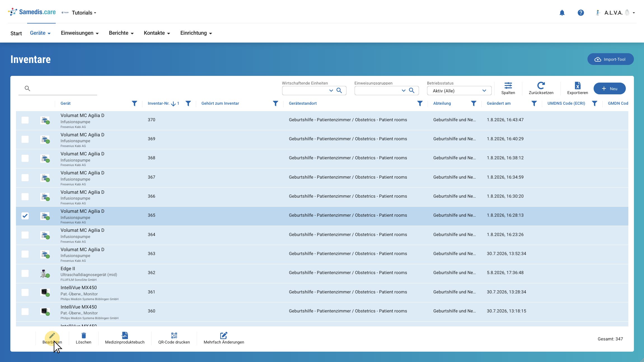Check the box for inventory 361
The image size is (644, 362).
(25, 293)
